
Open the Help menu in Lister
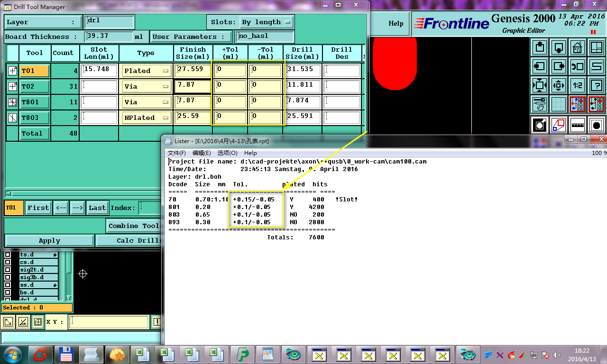point(250,153)
